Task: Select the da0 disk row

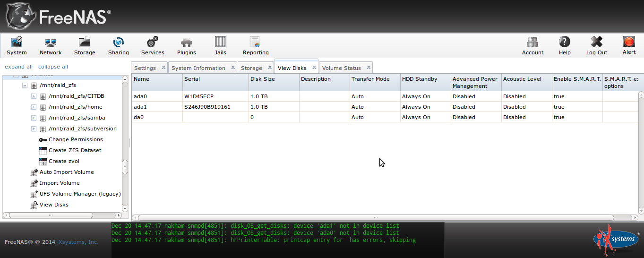Action: 385,117
